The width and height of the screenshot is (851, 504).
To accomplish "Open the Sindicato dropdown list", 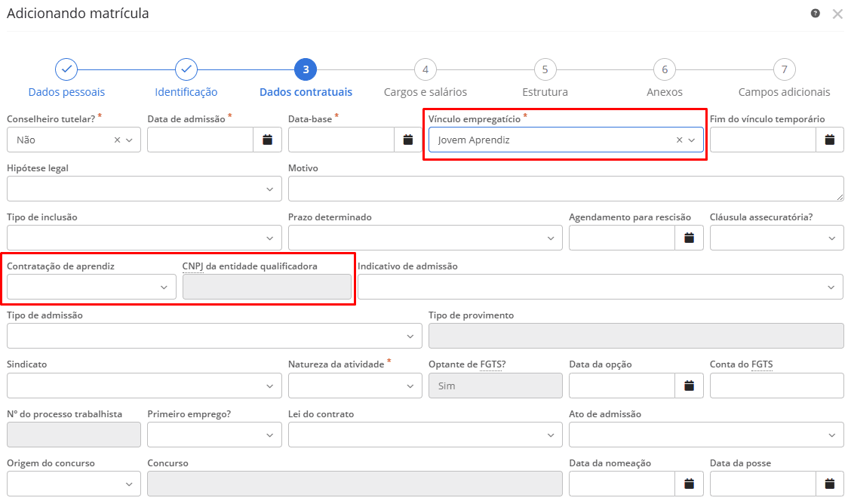I will pyautogui.click(x=269, y=386).
